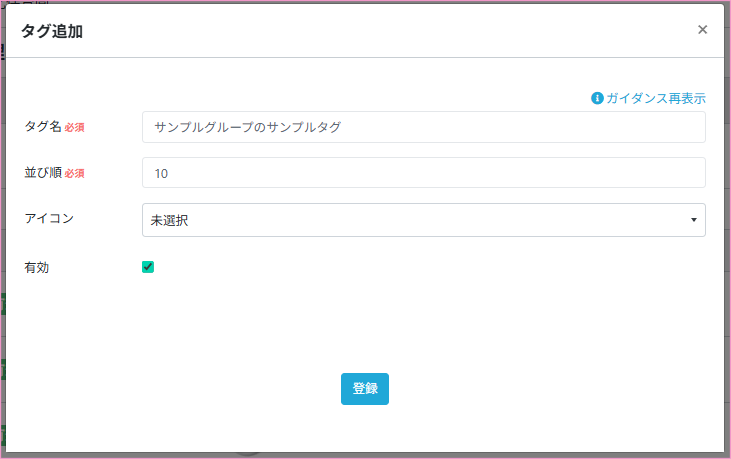Screen dimensions: 731x459
Task: Select the 未選択 text in the dropdown
Action: [x=170, y=220]
